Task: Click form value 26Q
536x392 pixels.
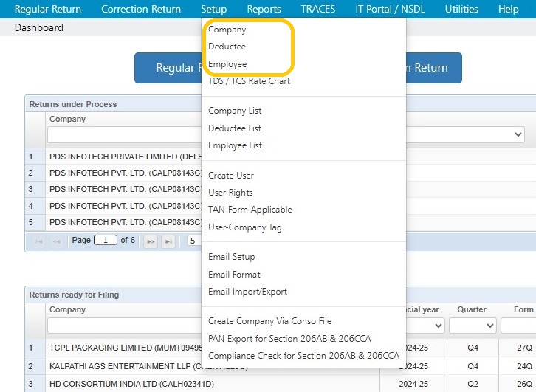Action: pos(524,384)
